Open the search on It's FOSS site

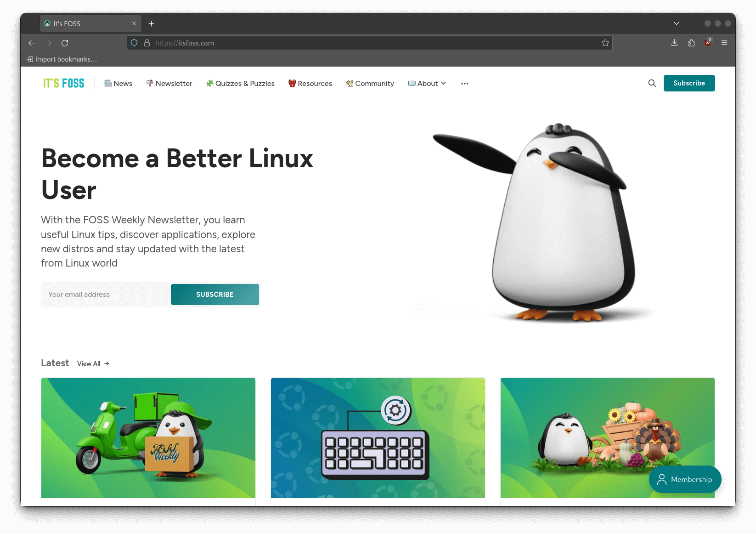point(652,83)
